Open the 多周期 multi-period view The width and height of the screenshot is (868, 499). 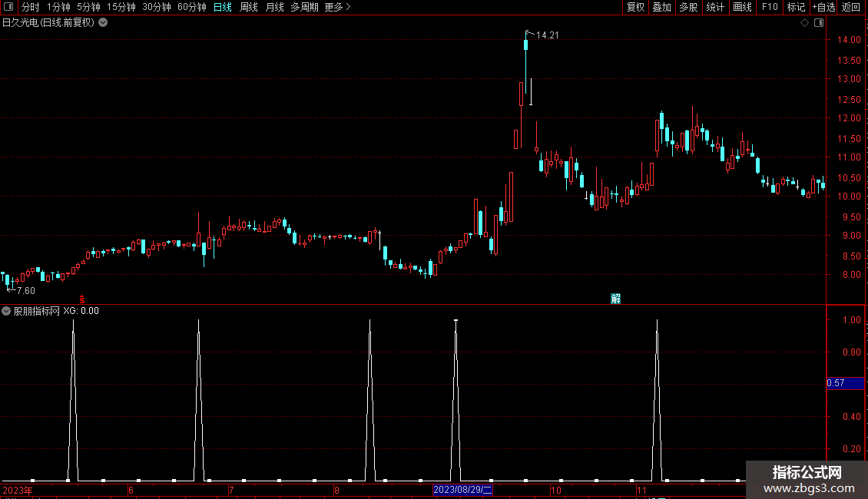click(304, 7)
